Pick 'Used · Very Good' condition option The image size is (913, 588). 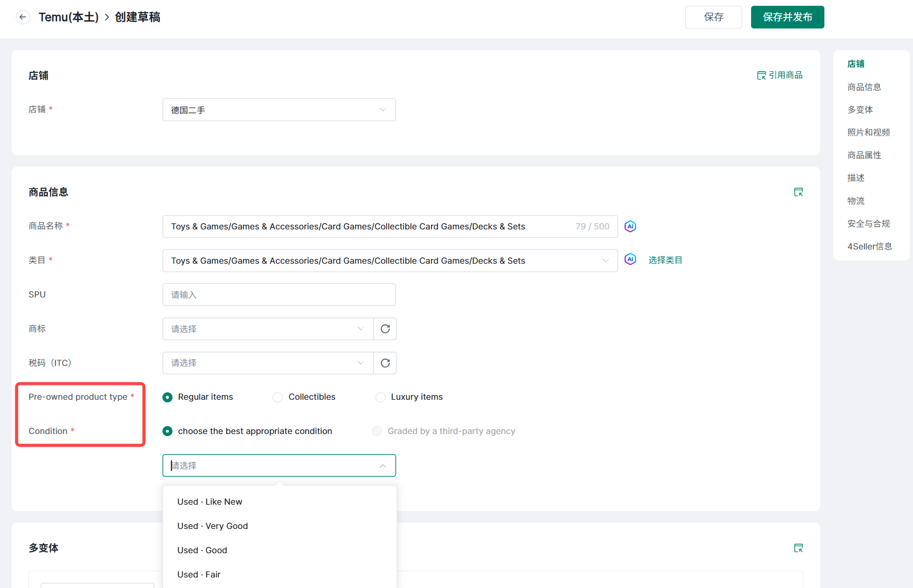coord(213,526)
